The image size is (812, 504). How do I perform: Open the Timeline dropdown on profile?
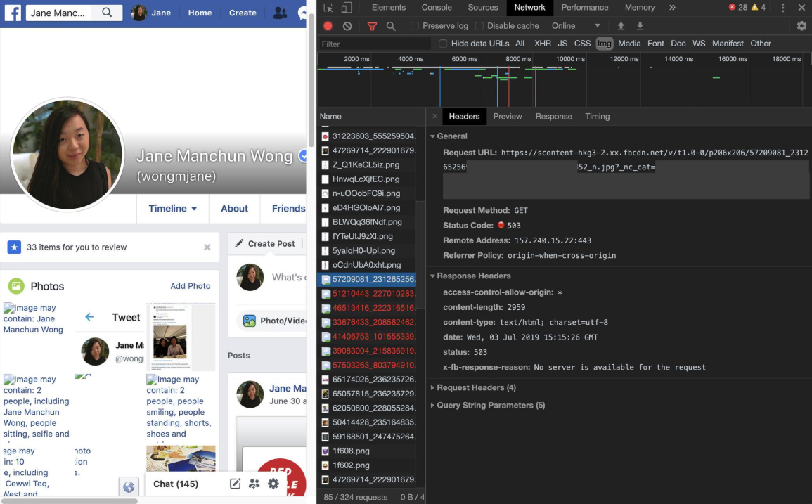coord(172,208)
